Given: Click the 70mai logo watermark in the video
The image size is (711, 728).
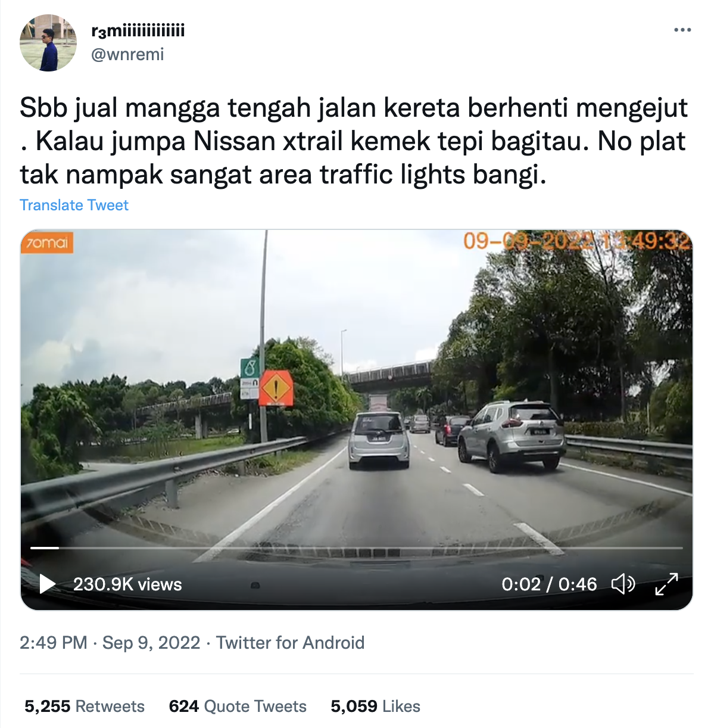Looking at the screenshot, I should click(x=47, y=242).
